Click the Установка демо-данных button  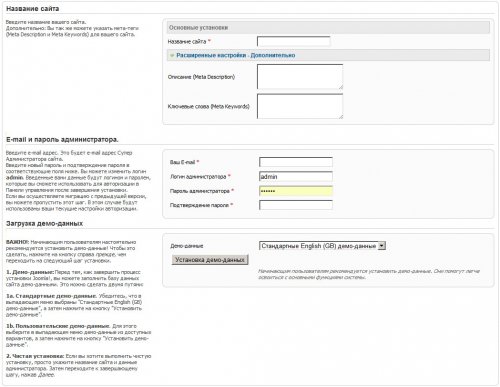coord(210,260)
